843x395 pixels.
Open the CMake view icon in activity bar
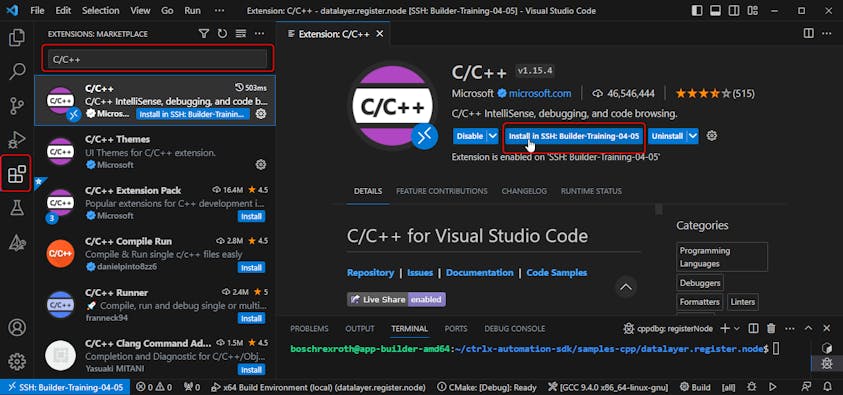point(17,243)
